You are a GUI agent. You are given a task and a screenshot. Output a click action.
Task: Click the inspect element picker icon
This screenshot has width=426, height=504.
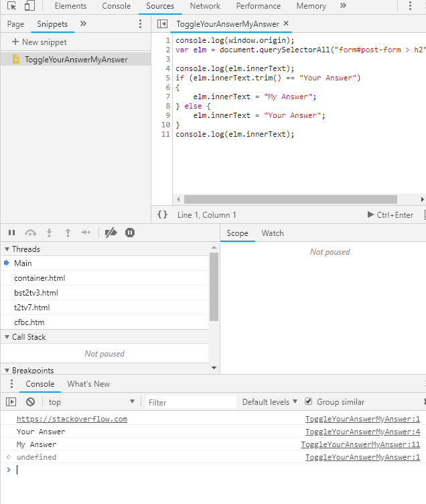tap(11, 6)
